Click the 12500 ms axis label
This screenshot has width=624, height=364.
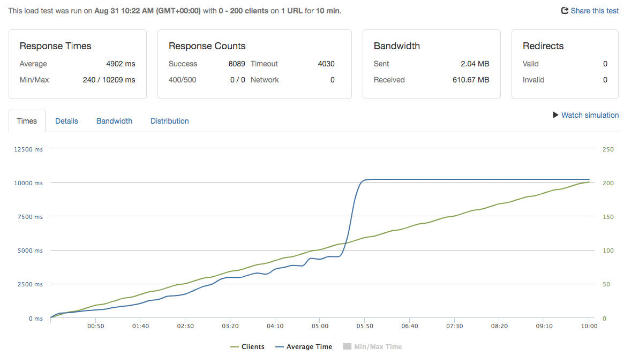[28, 149]
